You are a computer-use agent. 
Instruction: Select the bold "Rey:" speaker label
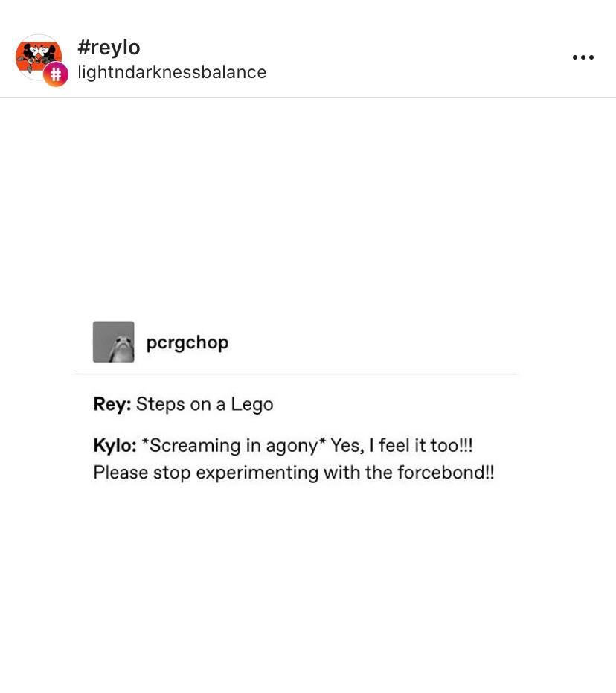(x=112, y=404)
